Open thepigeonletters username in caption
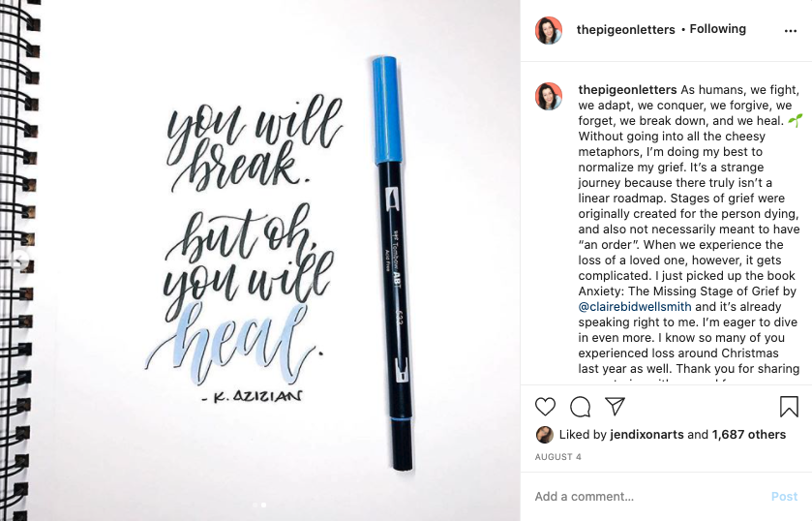This screenshot has width=812, height=521. click(x=627, y=90)
